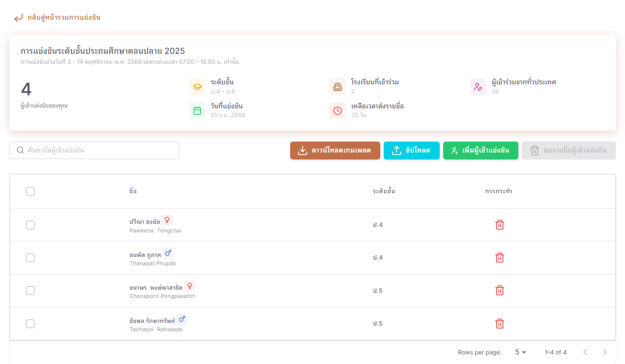The width and height of the screenshot is (625, 364).
Task: Delete Thanapat Phupak using trash icon
Action: pos(500,258)
